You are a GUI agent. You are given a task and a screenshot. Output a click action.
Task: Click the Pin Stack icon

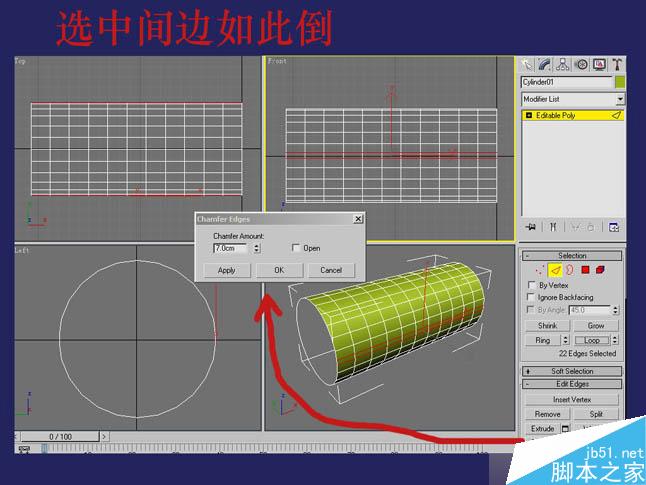coord(531,227)
